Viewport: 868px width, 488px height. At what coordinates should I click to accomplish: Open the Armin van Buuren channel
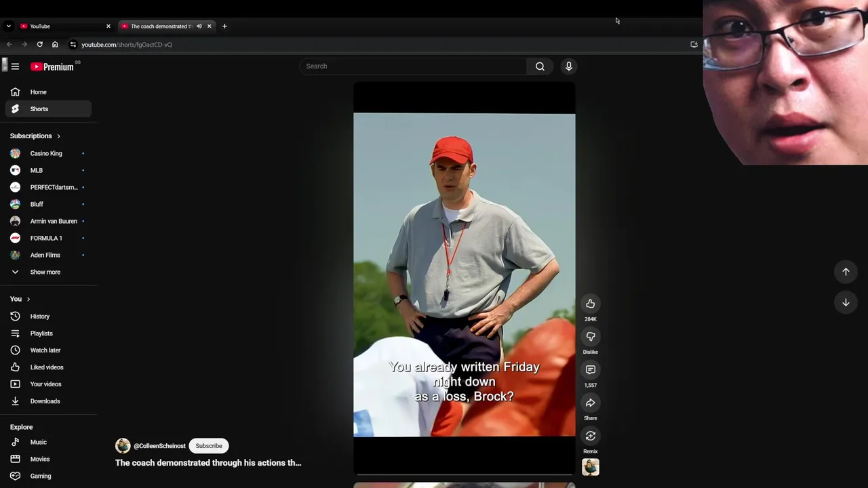coord(48,221)
